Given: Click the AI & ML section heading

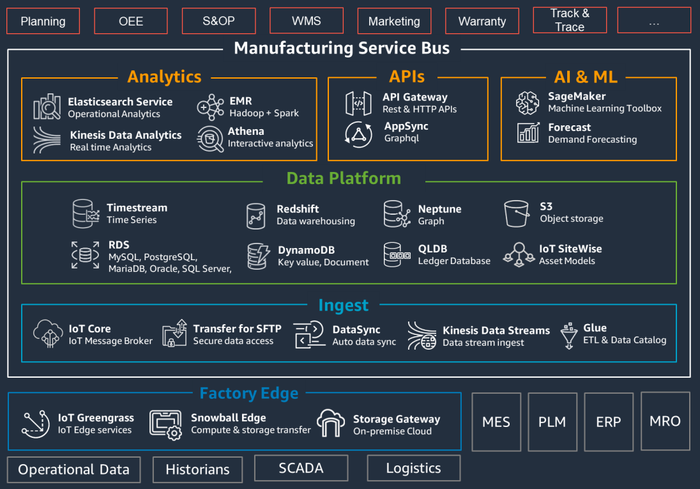Looking at the screenshot, I should point(586,76).
